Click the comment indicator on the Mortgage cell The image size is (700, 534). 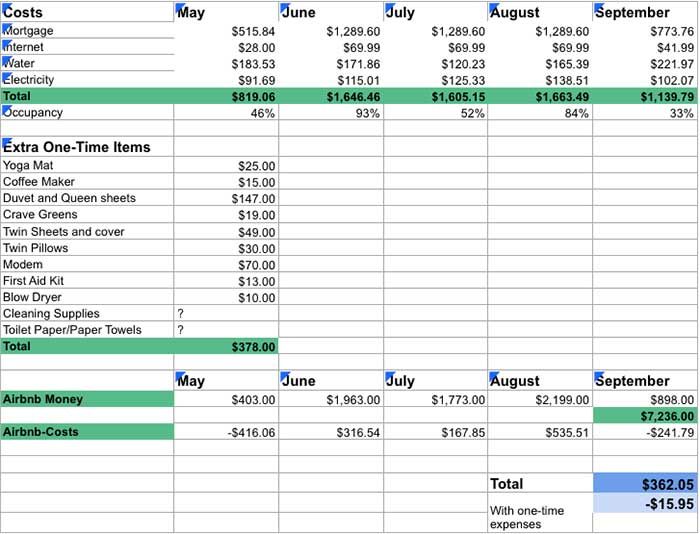coord(5,27)
